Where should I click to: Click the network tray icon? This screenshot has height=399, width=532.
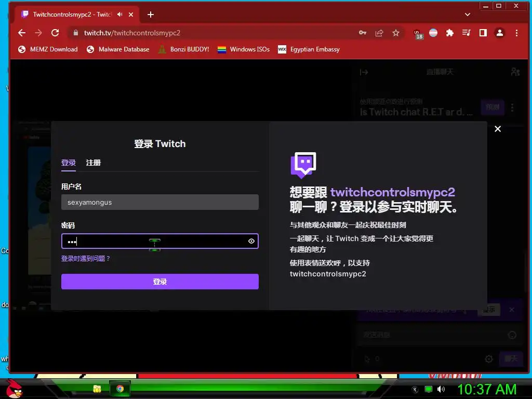click(429, 389)
